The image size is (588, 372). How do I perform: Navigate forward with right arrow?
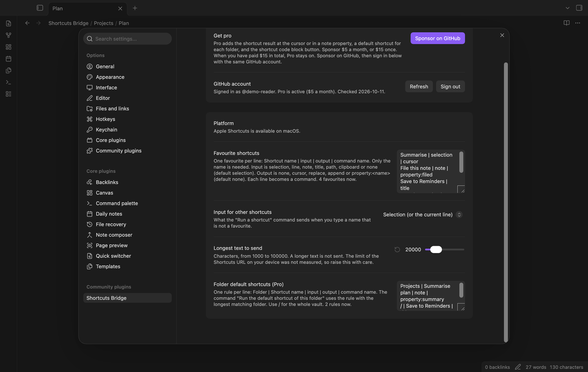pos(38,23)
